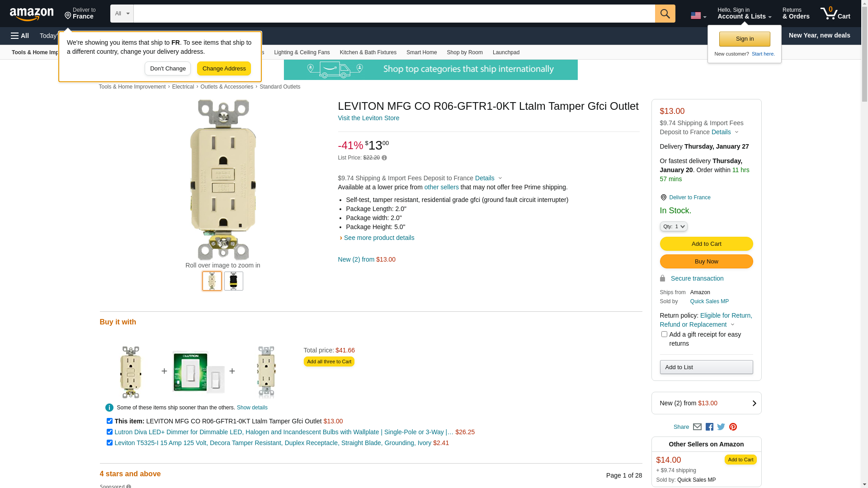
Task: Share product via email icon
Action: click(x=697, y=427)
